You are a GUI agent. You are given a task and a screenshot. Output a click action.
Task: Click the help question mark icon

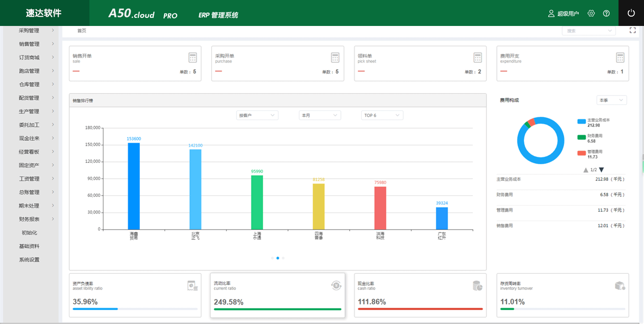coord(606,13)
